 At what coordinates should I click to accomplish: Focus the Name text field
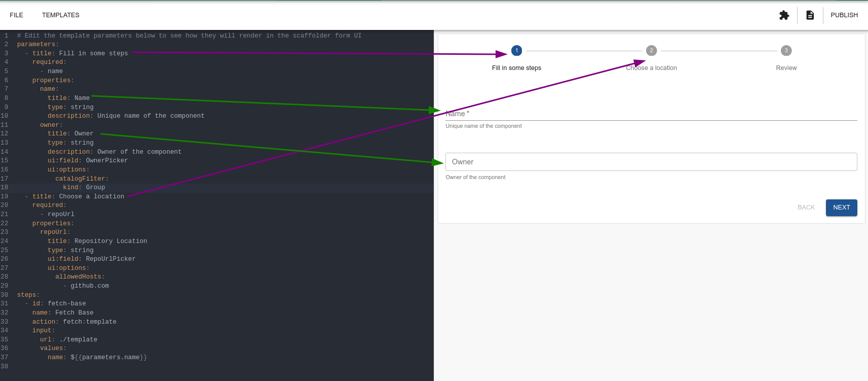(651, 114)
